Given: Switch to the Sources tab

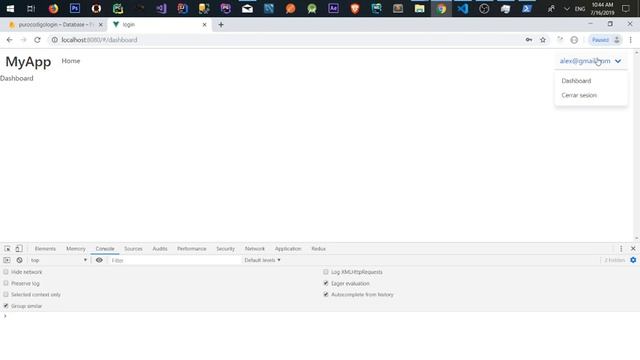Looking at the screenshot, I should 133,249.
